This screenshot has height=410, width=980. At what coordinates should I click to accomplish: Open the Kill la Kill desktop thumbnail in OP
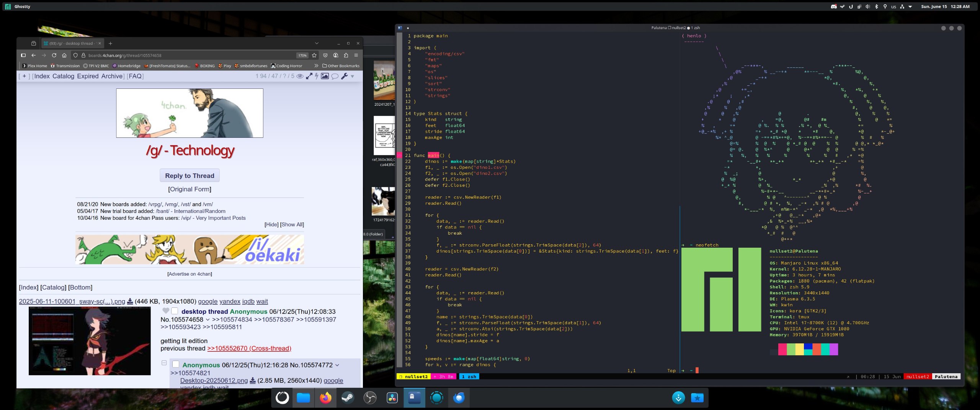[x=90, y=341]
